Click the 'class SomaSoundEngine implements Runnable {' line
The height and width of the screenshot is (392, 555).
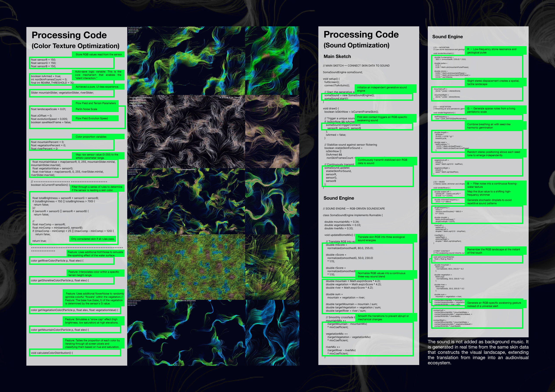pyautogui.click(x=353, y=215)
